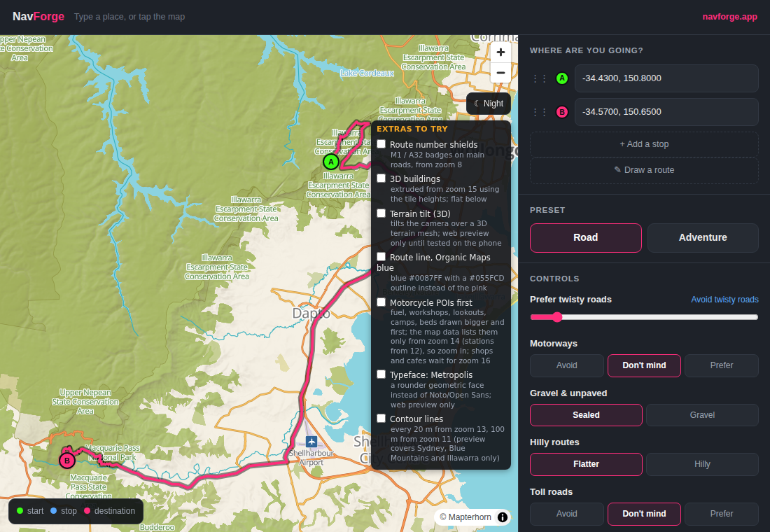Zoom in the map with plus button
Viewport: 770px width, 532px height.
[500, 52]
